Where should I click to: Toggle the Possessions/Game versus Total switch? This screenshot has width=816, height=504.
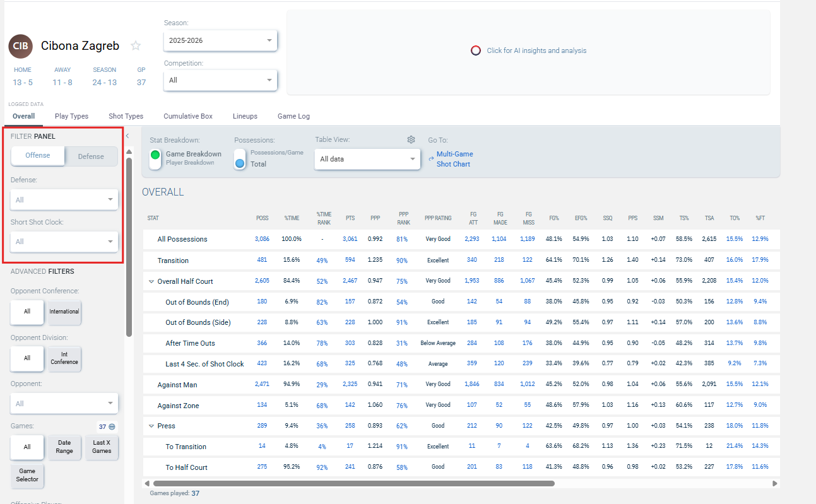[240, 159]
